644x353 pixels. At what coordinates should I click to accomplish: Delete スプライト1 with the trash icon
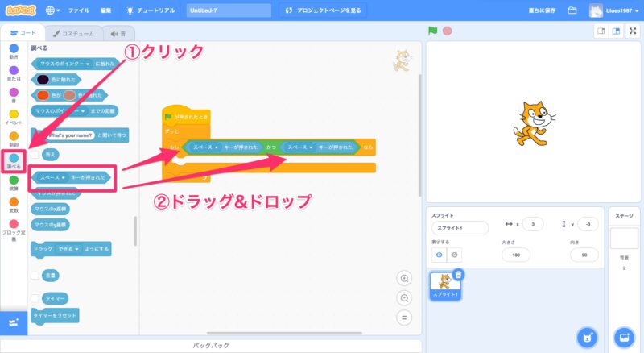(458, 275)
